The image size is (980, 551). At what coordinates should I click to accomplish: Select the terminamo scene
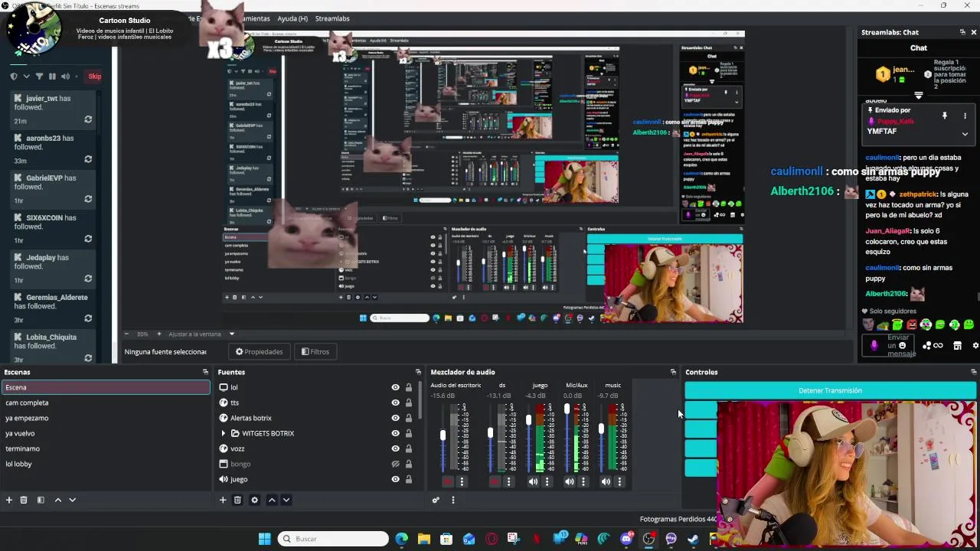(106, 448)
